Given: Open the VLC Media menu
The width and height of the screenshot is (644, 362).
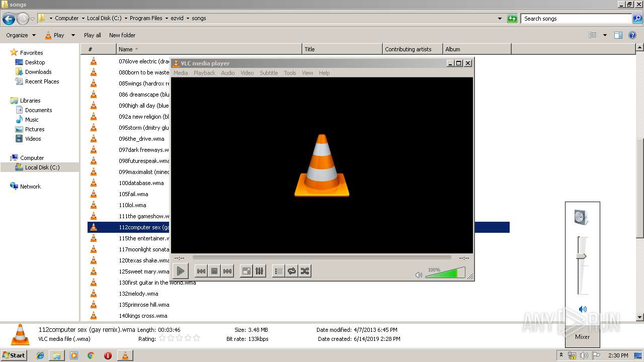Looking at the screenshot, I should pyautogui.click(x=181, y=73).
